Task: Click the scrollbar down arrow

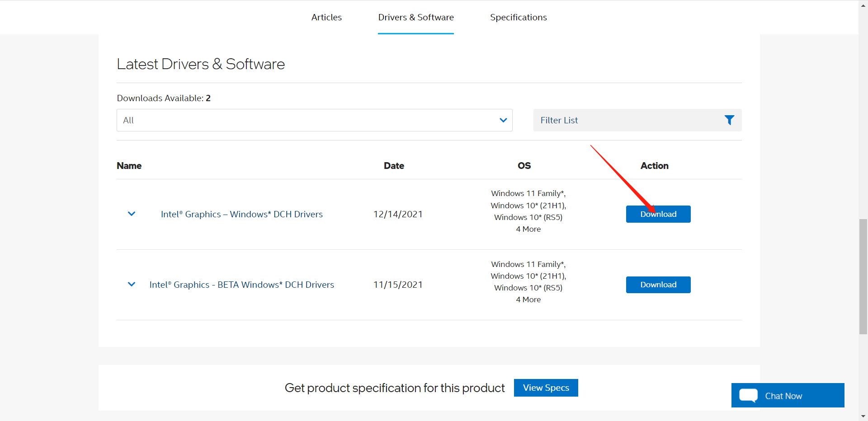Action: click(863, 416)
